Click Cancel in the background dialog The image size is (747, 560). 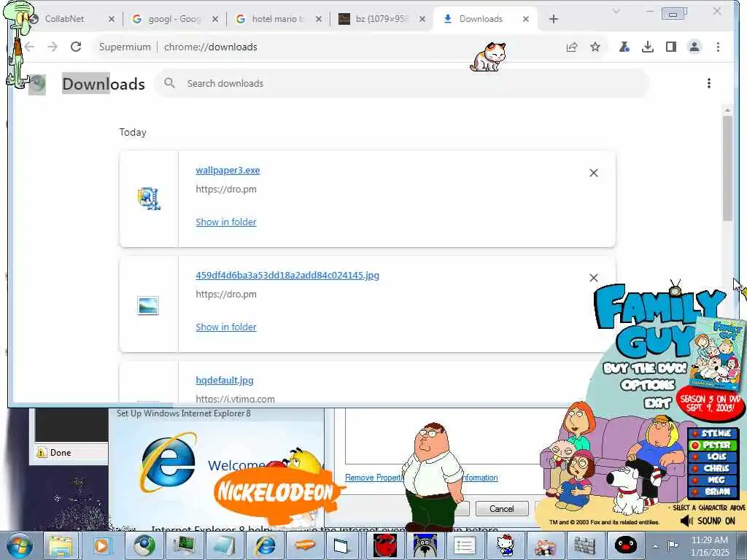pos(502,508)
